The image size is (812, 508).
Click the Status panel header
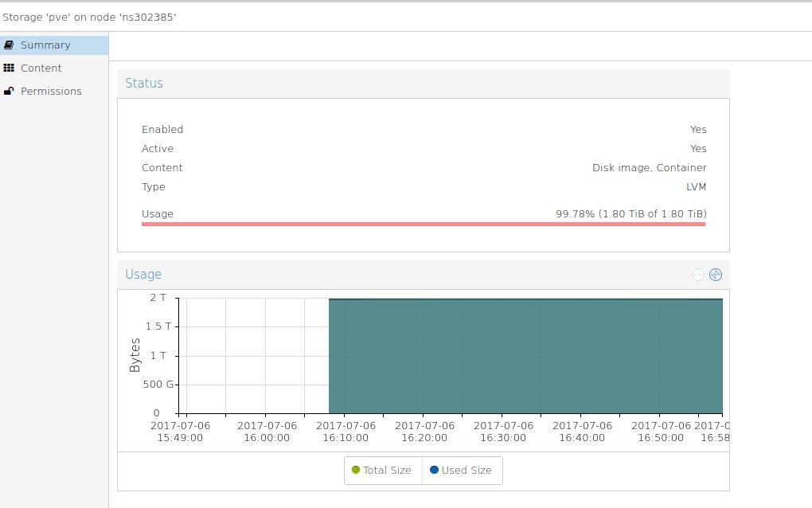coord(424,84)
